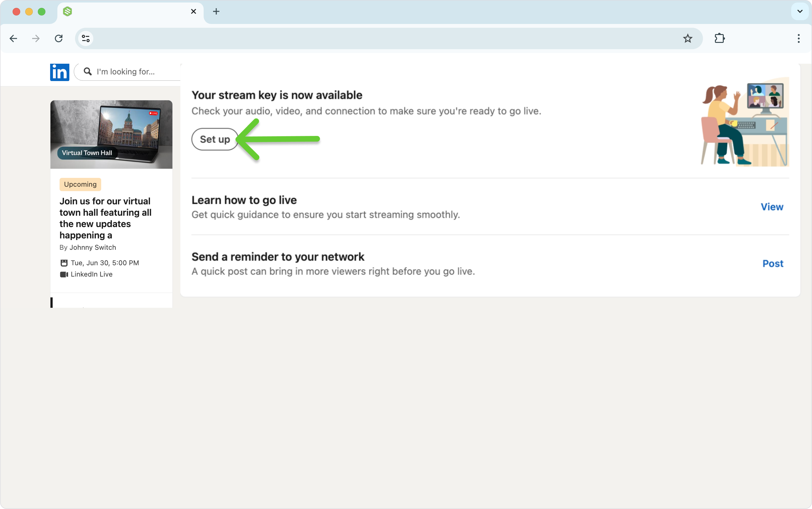Click the calendar icon beside the event date
Viewport: 812px width, 509px height.
pyautogui.click(x=64, y=263)
